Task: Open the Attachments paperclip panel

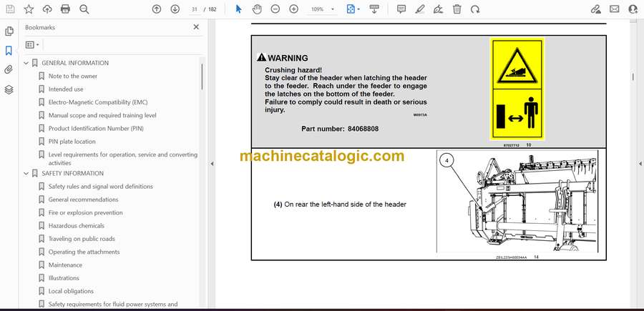Action: pyautogui.click(x=9, y=70)
